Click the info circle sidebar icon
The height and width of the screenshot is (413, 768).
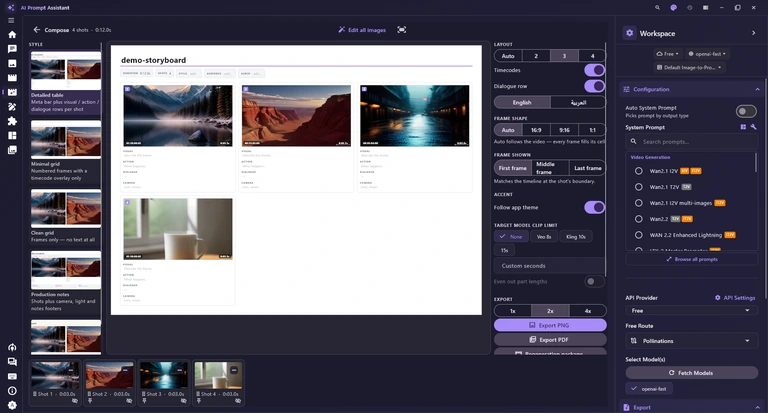coord(12,390)
